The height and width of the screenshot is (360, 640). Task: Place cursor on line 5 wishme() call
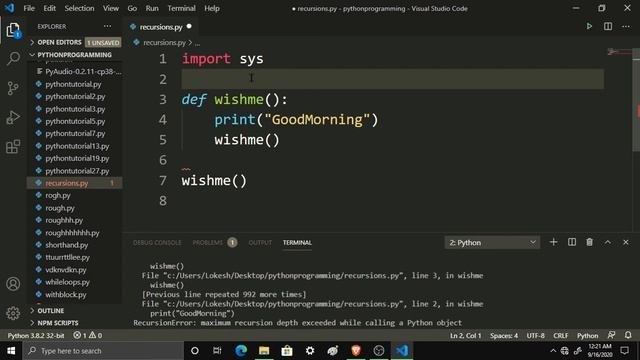247,140
